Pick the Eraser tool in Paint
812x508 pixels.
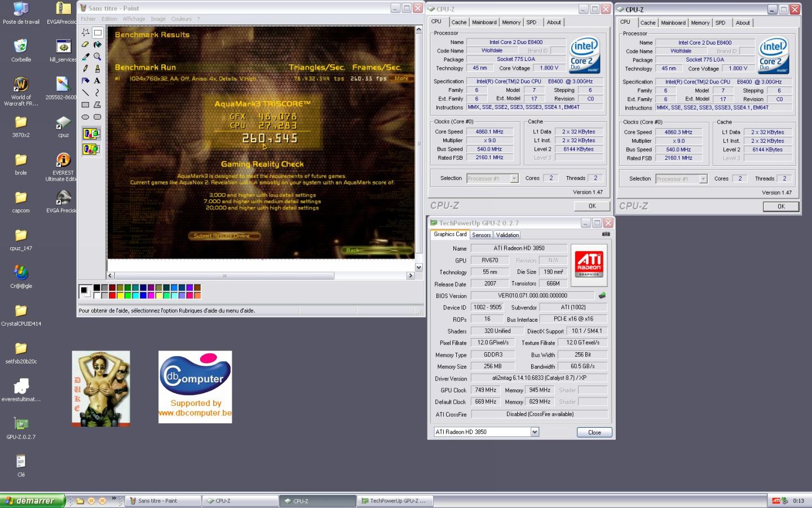85,45
